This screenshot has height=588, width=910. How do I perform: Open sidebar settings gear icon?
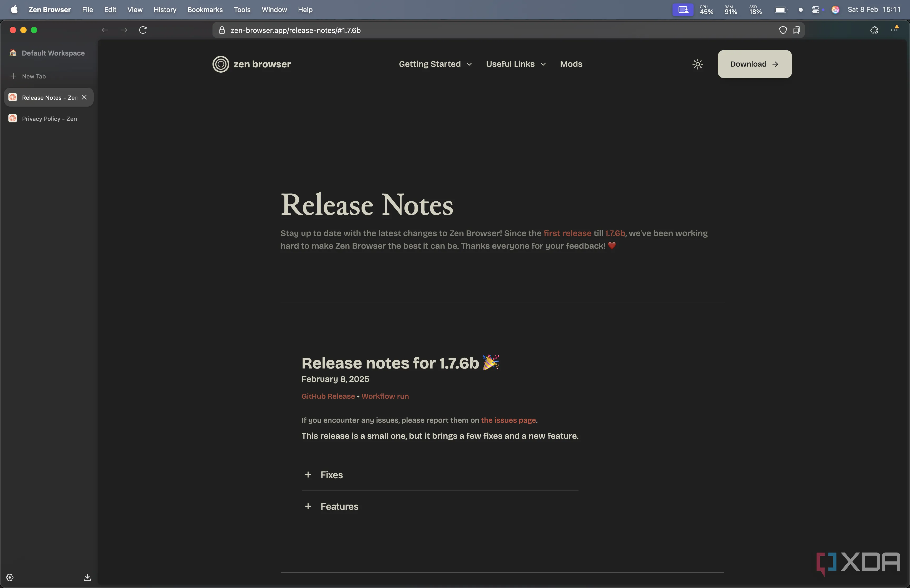(x=10, y=577)
